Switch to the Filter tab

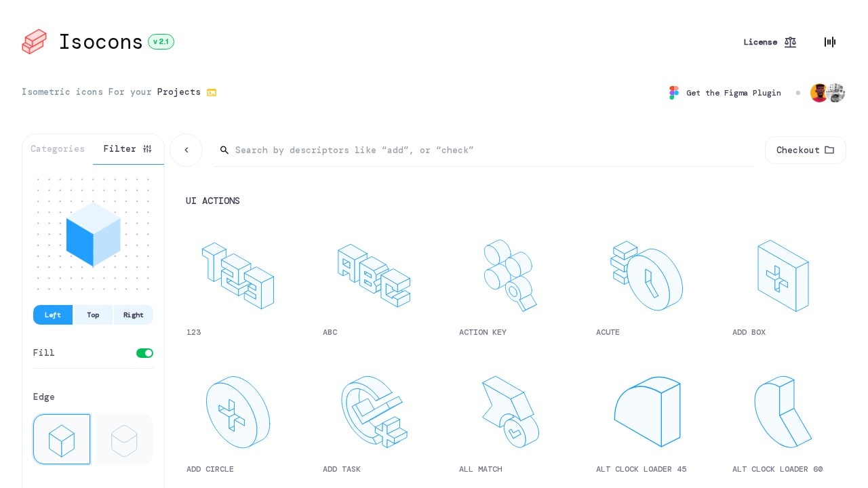127,149
